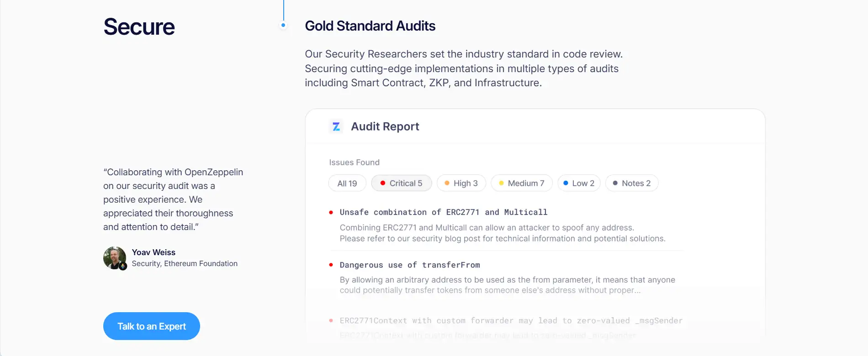Open the ERC2771Context custom forwarder issue
Viewport: 868px width, 356px height.
511,321
